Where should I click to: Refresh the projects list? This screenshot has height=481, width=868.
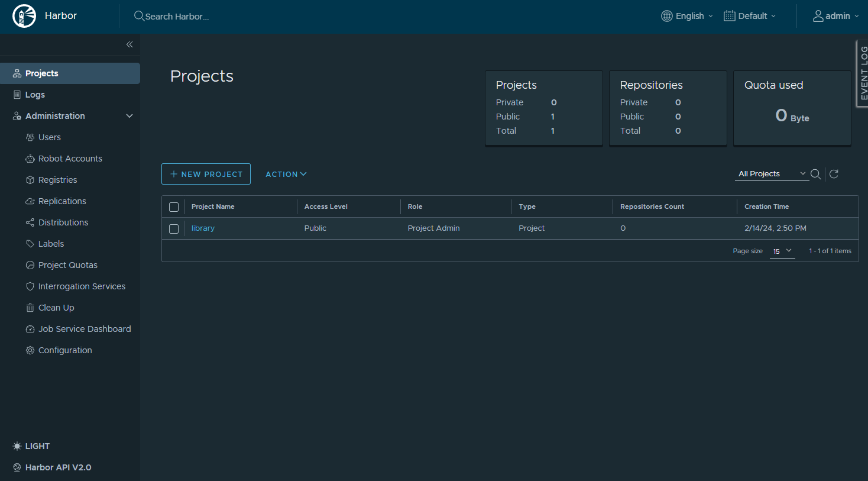tap(834, 174)
